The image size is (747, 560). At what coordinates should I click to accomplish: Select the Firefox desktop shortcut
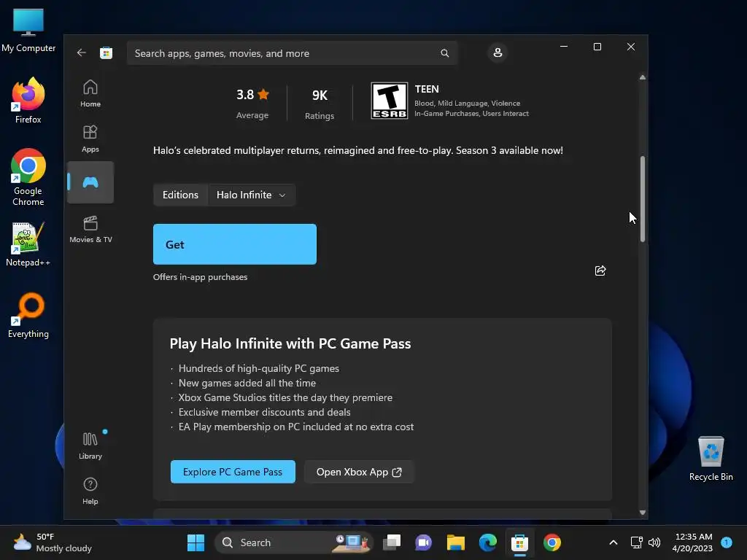28,101
